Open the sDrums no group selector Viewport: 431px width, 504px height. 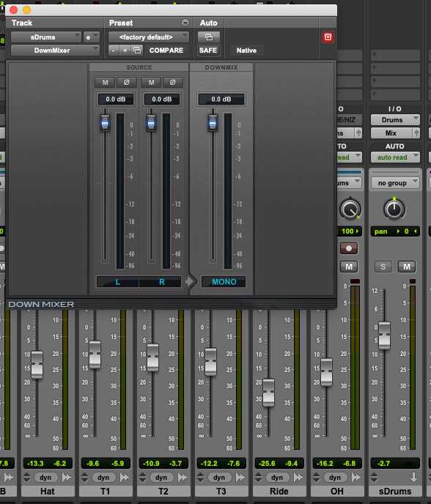[395, 183]
